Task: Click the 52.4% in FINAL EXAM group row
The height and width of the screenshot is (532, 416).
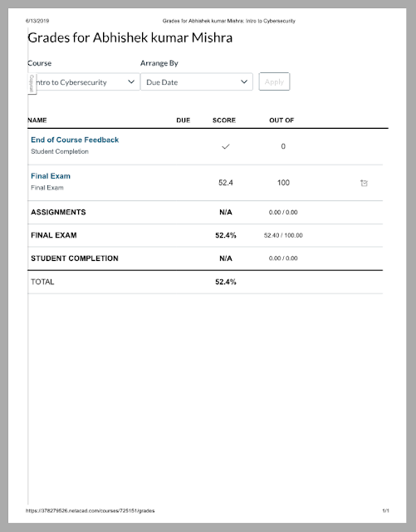Action: tap(226, 235)
